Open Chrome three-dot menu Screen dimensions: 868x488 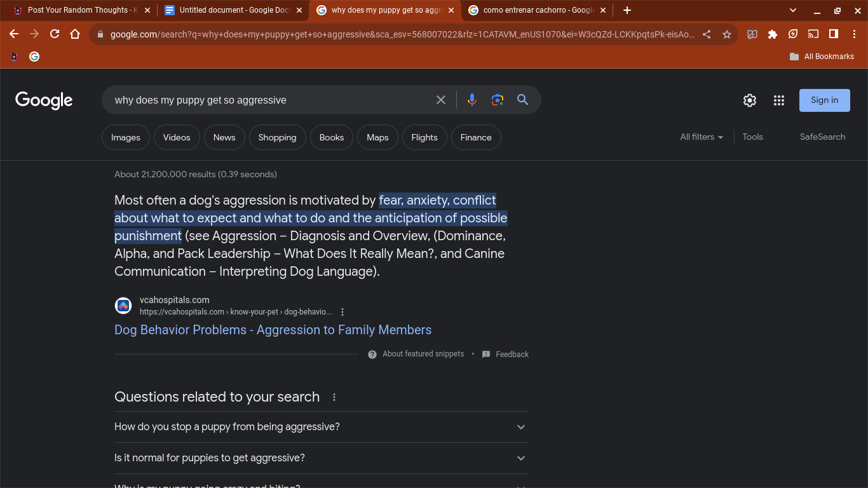pyautogui.click(x=853, y=34)
